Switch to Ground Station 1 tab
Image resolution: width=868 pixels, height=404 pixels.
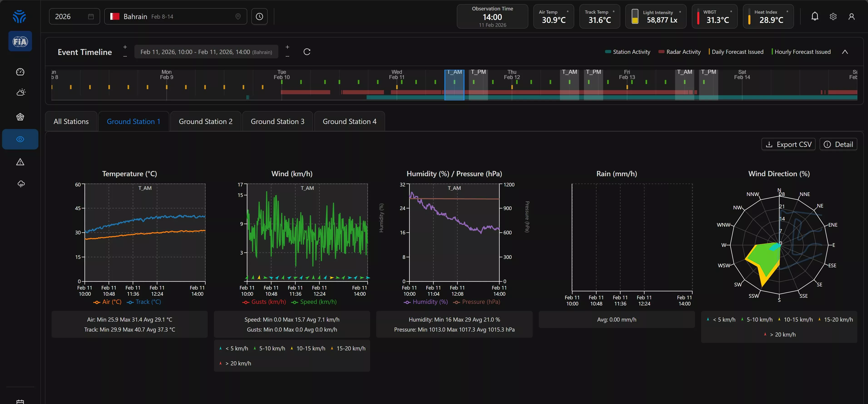tap(134, 121)
